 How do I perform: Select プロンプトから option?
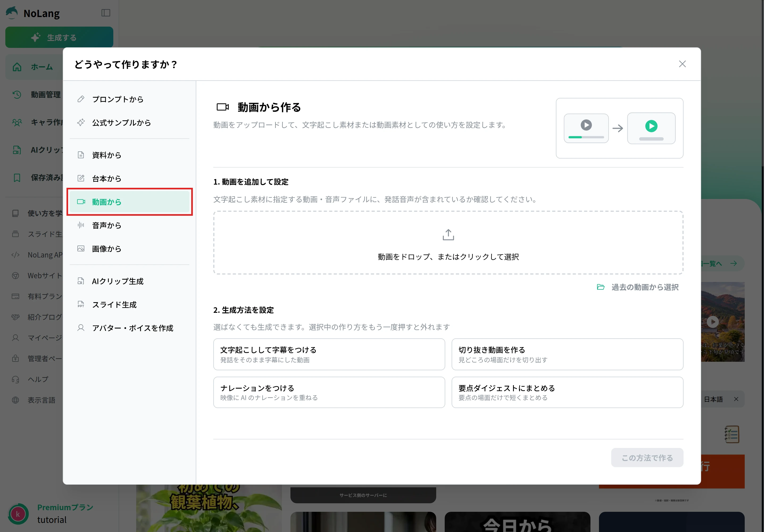tap(129, 99)
